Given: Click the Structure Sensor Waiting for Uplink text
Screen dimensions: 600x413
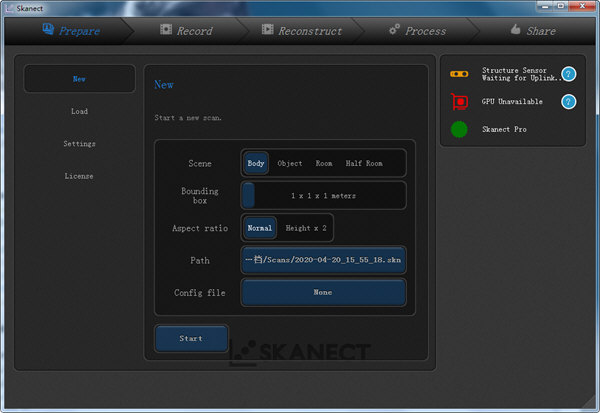Looking at the screenshot, I should click(521, 74).
